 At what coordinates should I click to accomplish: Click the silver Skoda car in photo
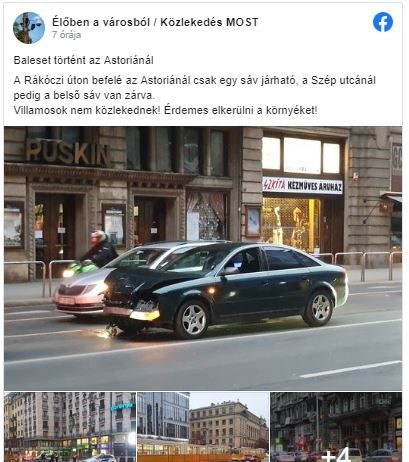pyautogui.click(x=80, y=292)
